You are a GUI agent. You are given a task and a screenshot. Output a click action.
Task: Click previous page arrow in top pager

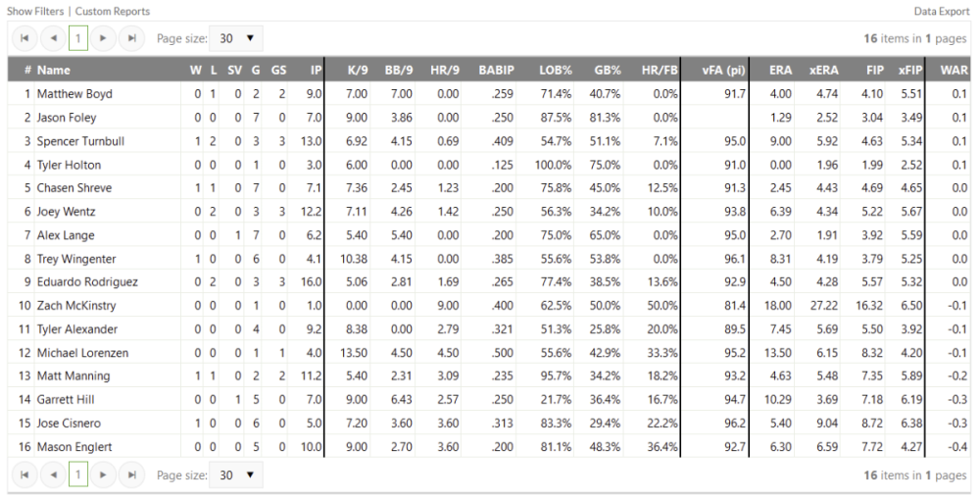pyautogui.click(x=53, y=39)
